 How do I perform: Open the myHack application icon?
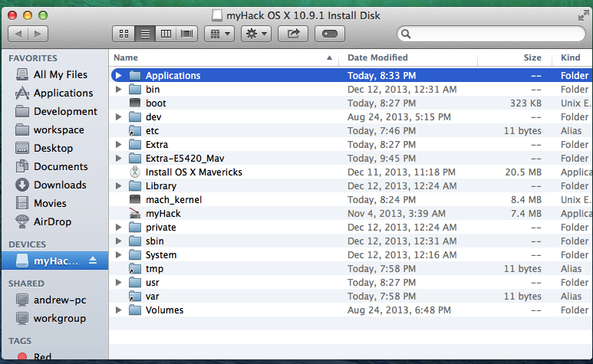pos(135,213)
